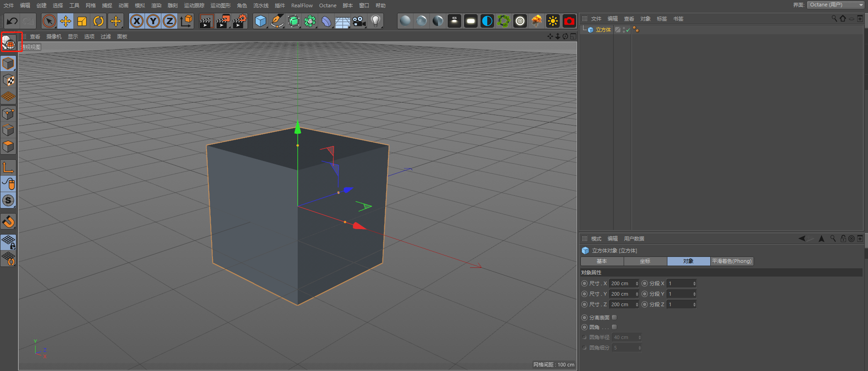The height and width of the screenshot is (371, 868).
Task: Add a camera object
Action: click(x=359, y=21)
